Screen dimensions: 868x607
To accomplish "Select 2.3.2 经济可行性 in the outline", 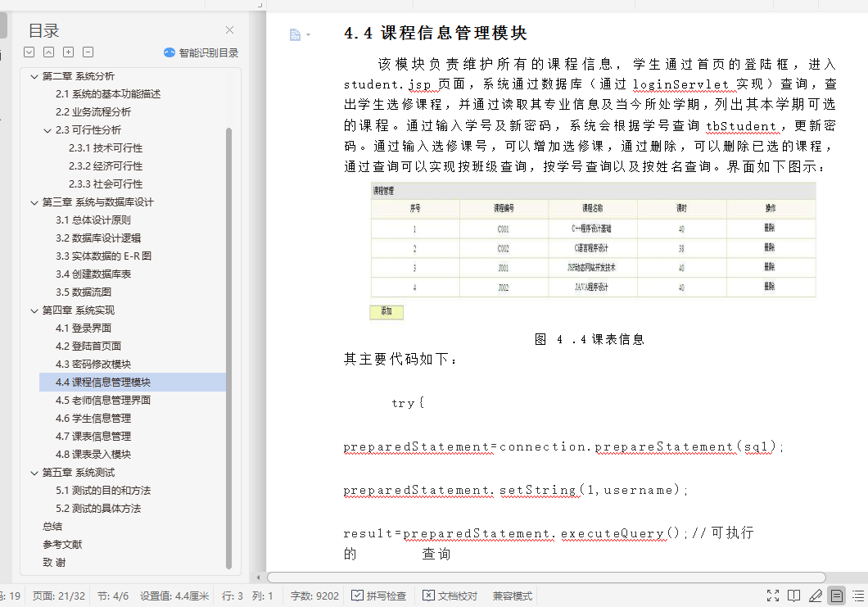I will [106, 166].
